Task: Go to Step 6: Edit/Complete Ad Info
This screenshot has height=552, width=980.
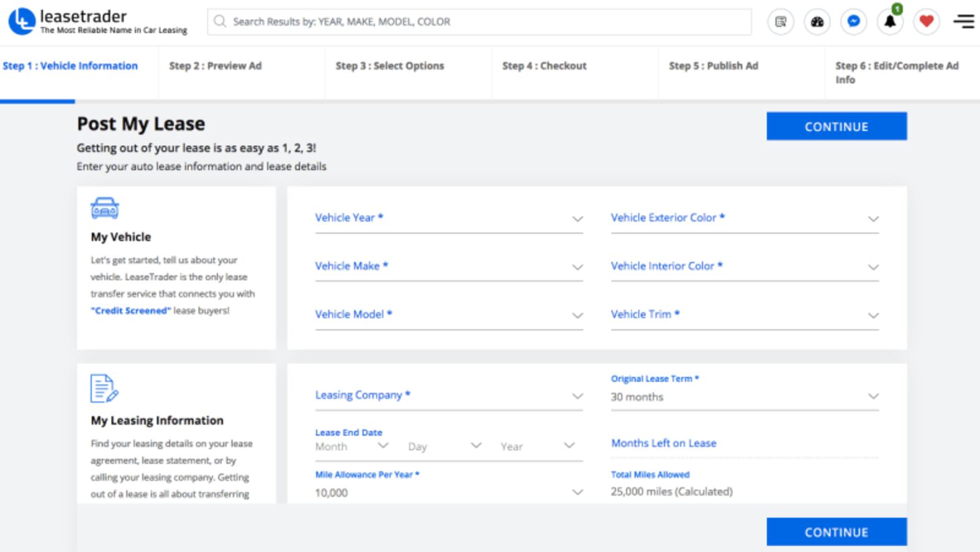Action: click(897, 72)
